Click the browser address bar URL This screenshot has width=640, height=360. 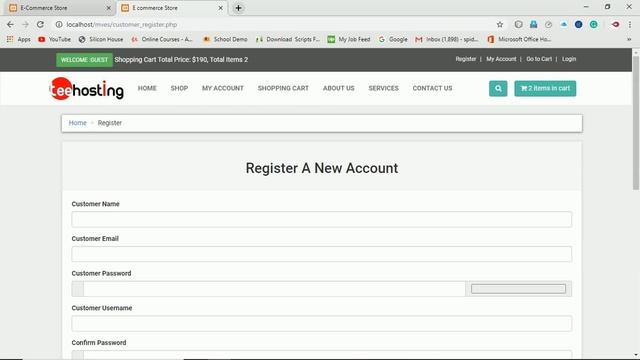point(122,24)
